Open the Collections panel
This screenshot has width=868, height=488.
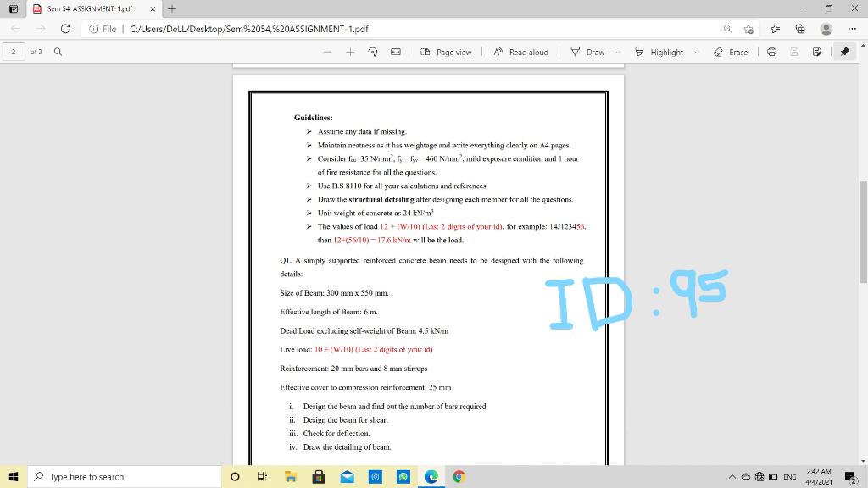pos(800,29)
